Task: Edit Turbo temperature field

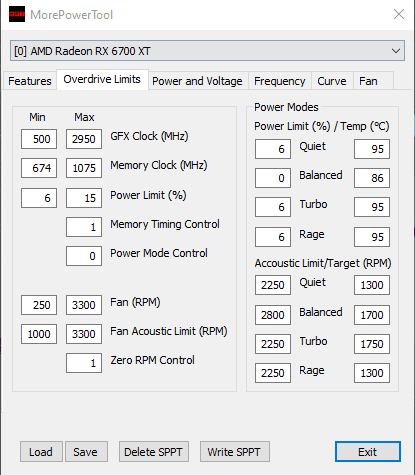Action: [372, 207]
